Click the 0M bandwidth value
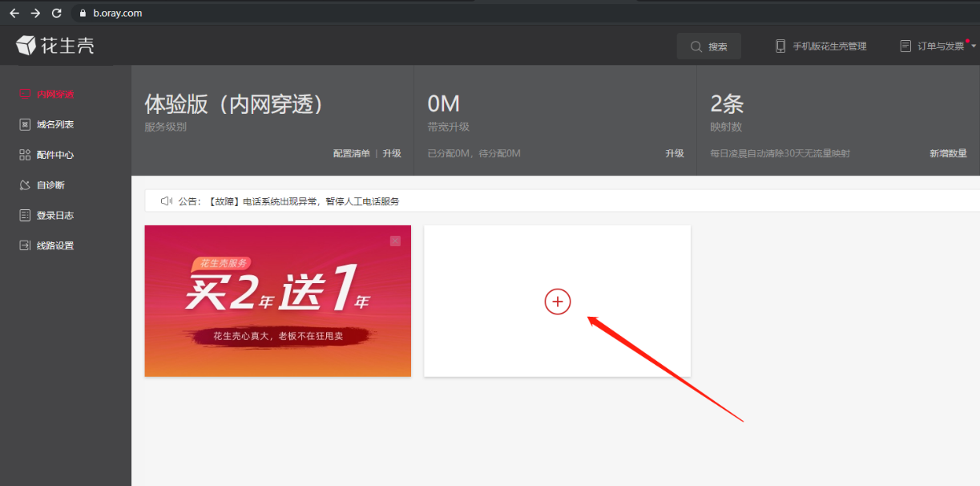This screenshot has width=980, height=486. point(443,103)
